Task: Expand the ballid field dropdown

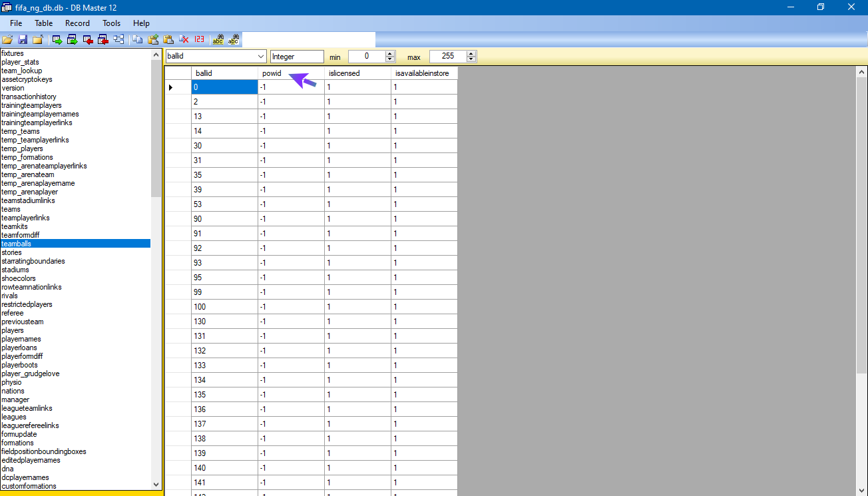Action: 260,57
